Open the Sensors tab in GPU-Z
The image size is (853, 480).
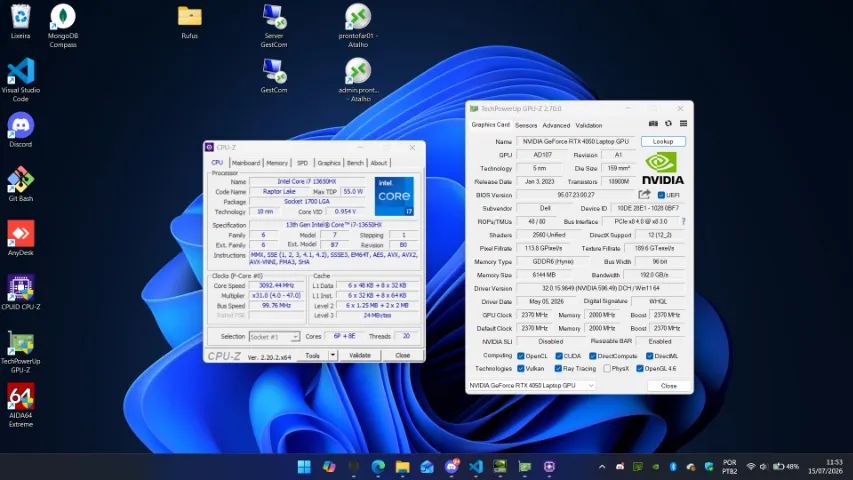(526, 125)
